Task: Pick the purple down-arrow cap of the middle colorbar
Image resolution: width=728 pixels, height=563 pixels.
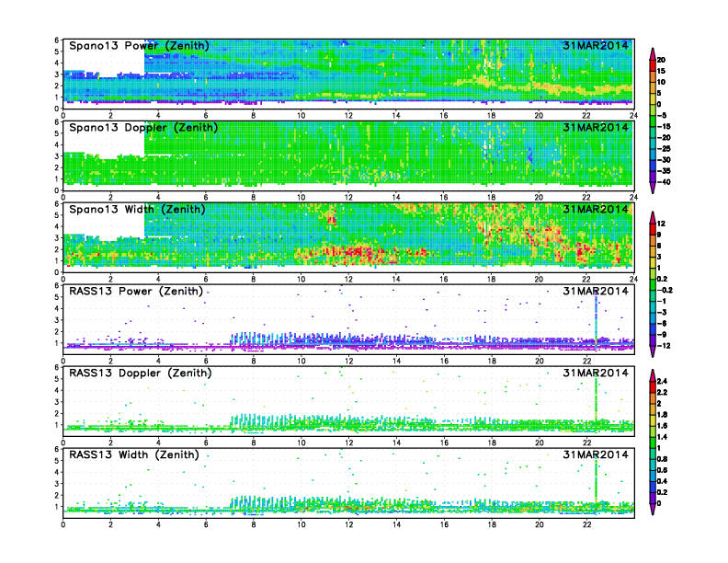Action: pyautogui.click(x=653, y=351)
